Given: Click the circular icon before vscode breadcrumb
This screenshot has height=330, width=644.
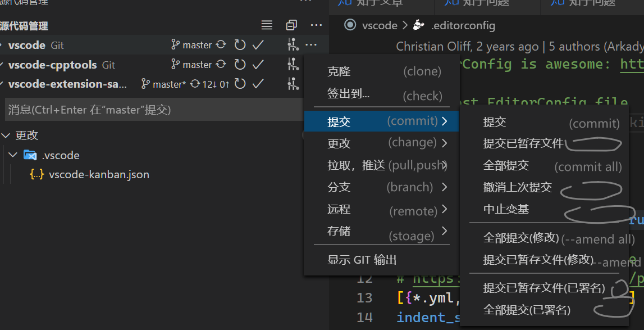Looking at the screenshot, I should click(x=350, y=25).
